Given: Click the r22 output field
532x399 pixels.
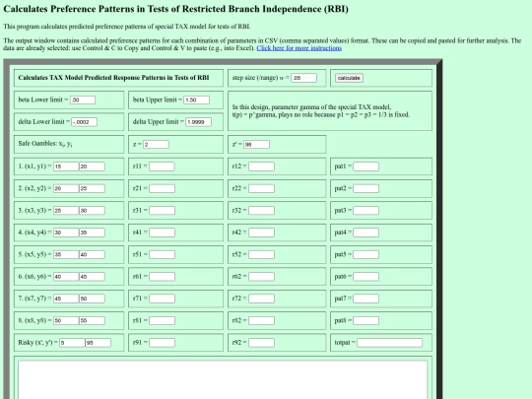Looking at the screenshot, I should 261,188.
